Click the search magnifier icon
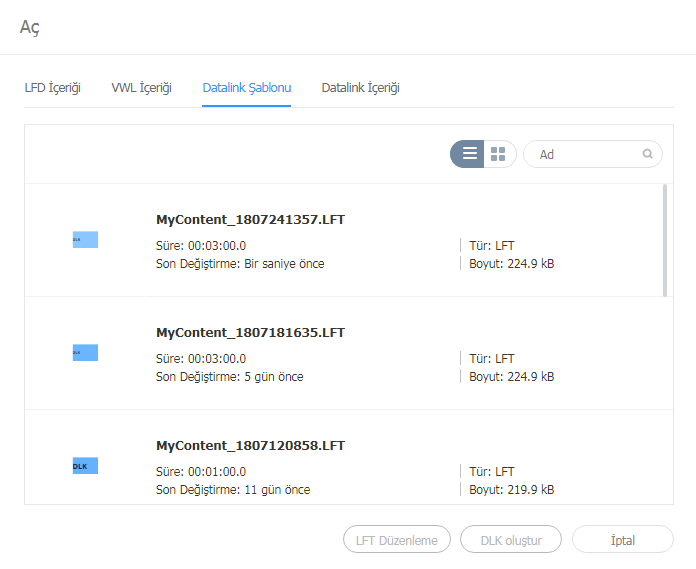Screen dimensions: 696x569 (x=648, y=154)
